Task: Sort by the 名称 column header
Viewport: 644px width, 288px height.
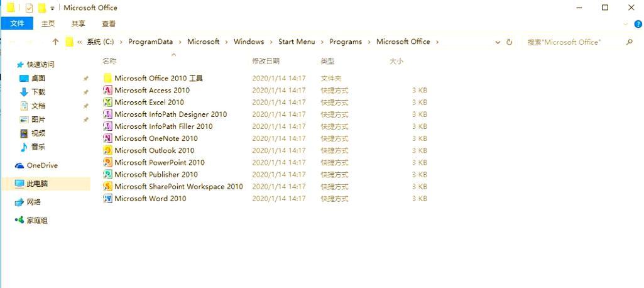Action: (x=109, y=61)
